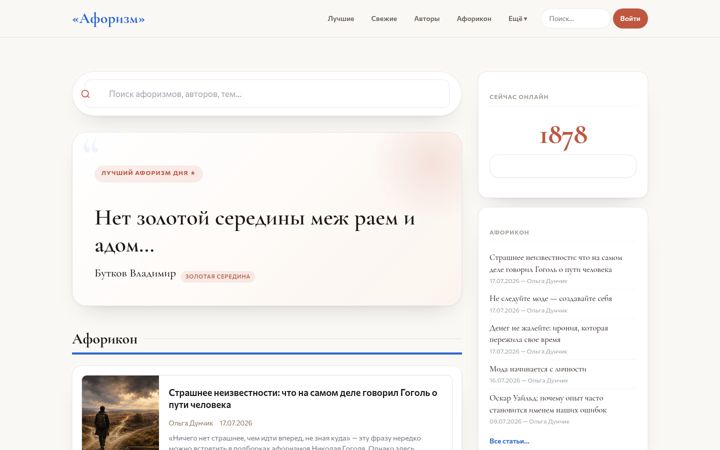
Task: Click the online counter 1878
Action: pos(563,135)
